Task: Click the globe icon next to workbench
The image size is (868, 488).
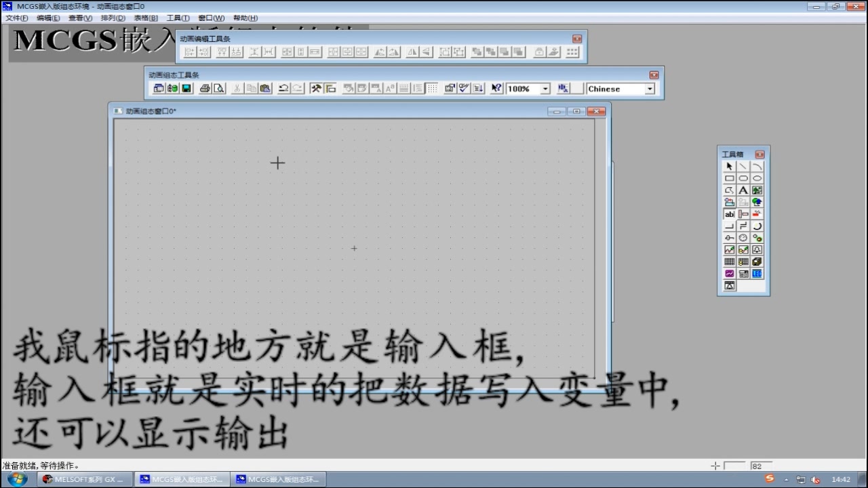Action: click(172, 88)
